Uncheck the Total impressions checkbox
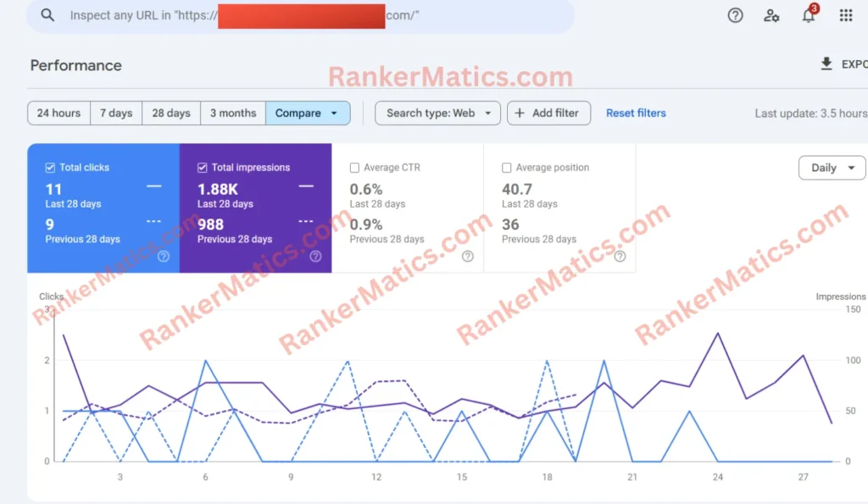 [x=202, y=168]
